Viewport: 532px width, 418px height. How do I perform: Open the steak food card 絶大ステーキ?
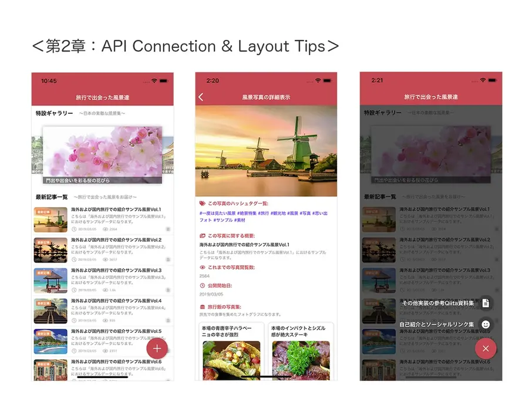click(x=301, y=352)
